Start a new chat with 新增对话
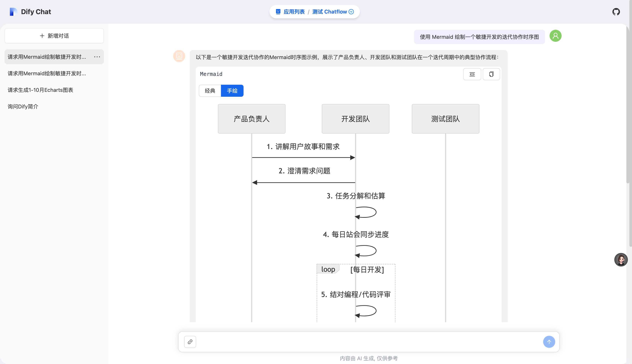The width and height of the screenshot is (632, 364). point(54,36)
